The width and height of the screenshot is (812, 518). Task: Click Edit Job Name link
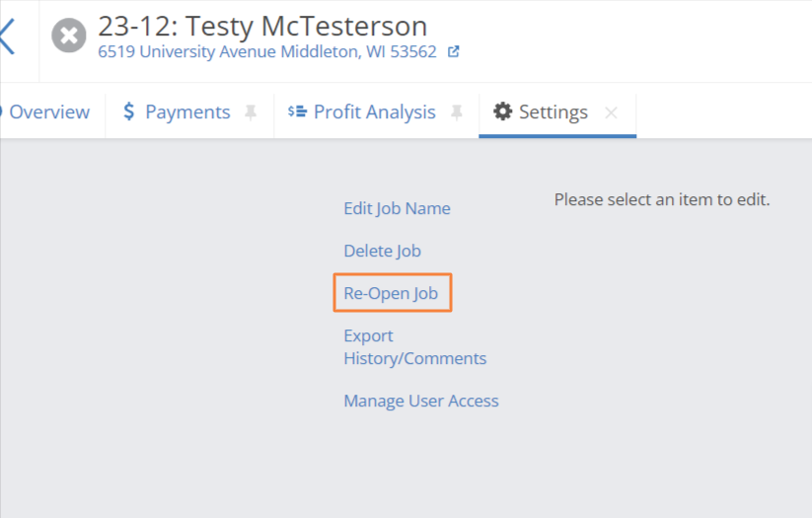[x=398, y=208]
